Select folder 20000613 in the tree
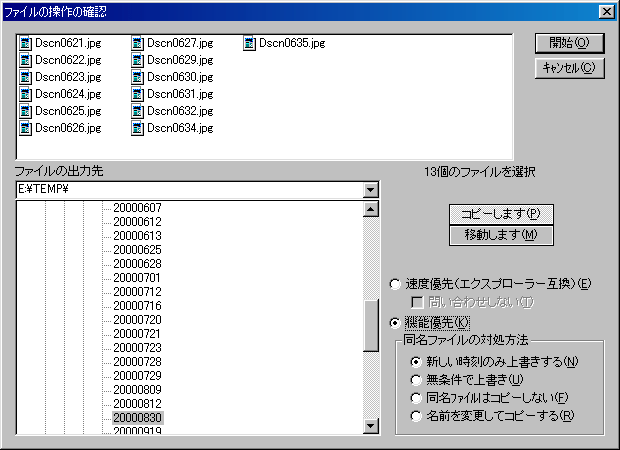The height and width of the screenshot is (450, 620). pos(137,236)
